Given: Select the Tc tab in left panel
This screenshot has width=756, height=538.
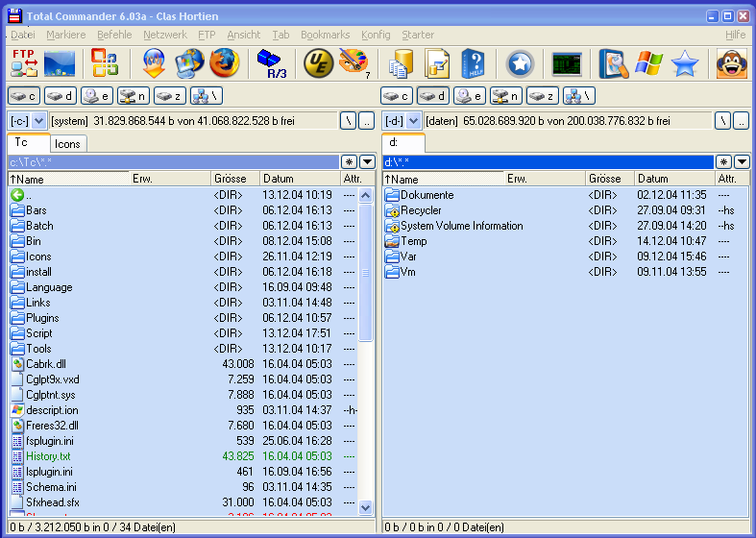Looking at the screenshot, I should pos(28,143).
